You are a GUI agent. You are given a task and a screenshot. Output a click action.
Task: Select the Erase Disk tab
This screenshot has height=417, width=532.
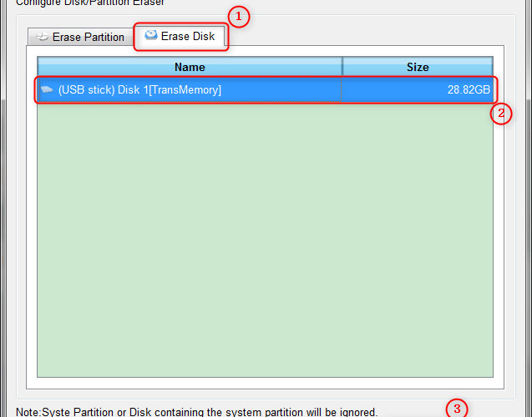click(180, 36)
